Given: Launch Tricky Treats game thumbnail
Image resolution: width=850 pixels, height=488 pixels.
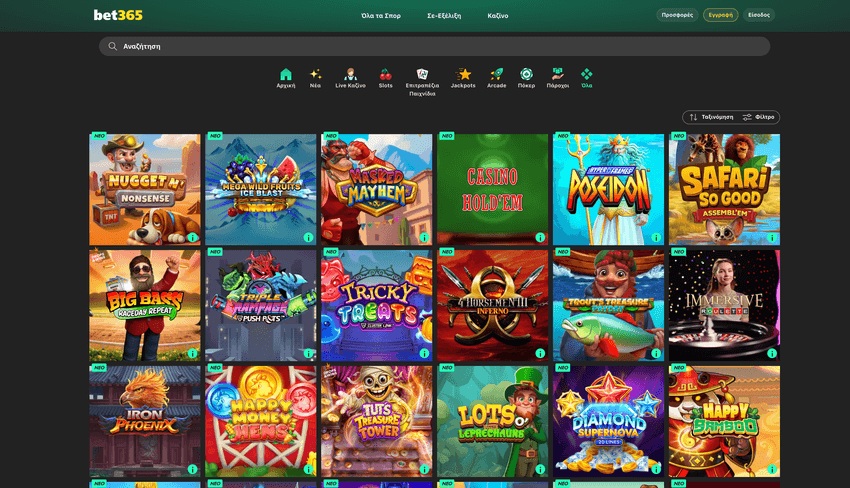Looking at the screenshot, I should pyautogui.click(x=377, y=306).
